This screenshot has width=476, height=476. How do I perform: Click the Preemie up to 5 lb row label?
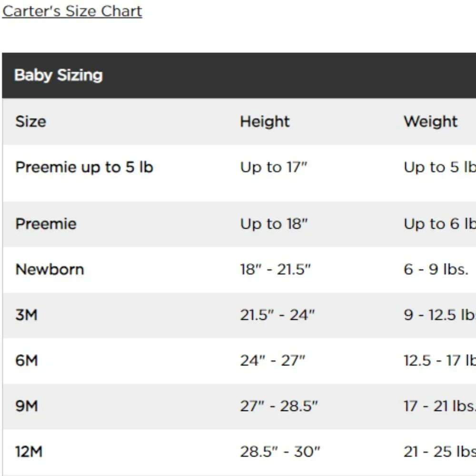point(84,167)
